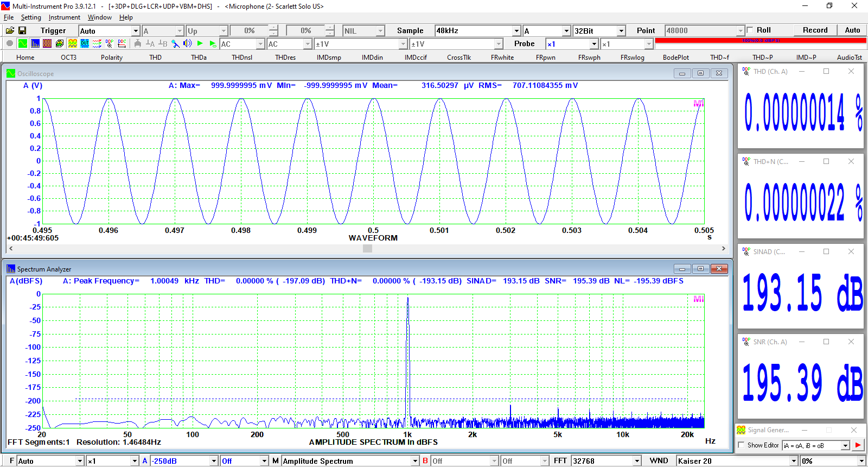Viewport: 868px width, 467px height.
Task: Toggle the Spectrum Analyzer toolbar icon
Action: 35,43
